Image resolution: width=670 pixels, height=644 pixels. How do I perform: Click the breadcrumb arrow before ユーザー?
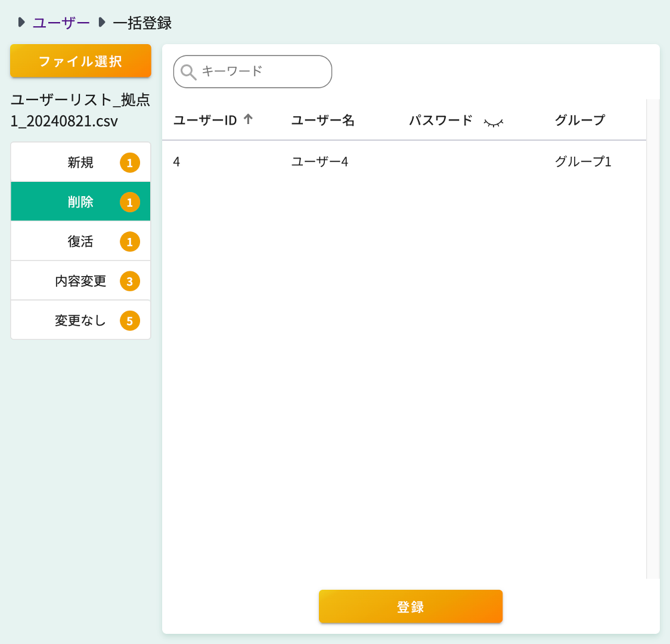point(21,21)
